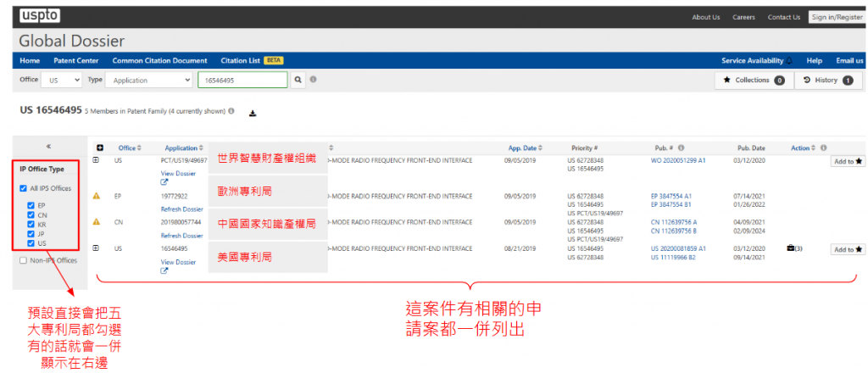Click the Email us link

pyautogui.click(x=849, y=61)
